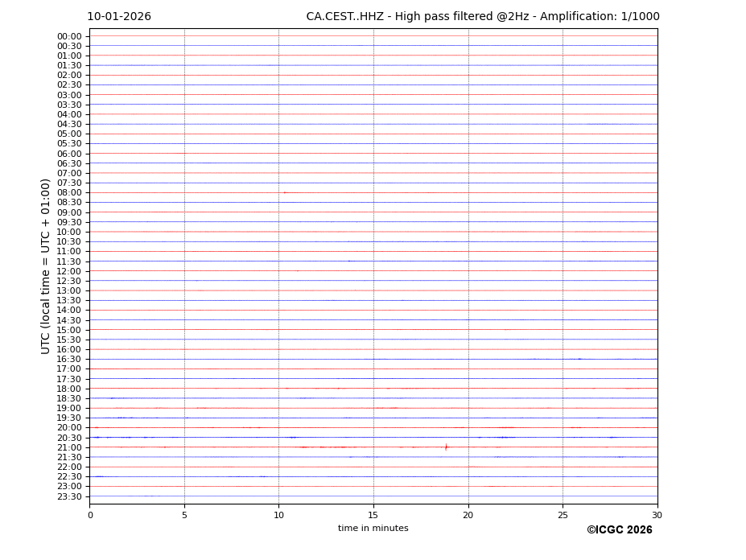Click the vertical UTC local time axis label
The image size is (746, 560).
coord(46,266)
